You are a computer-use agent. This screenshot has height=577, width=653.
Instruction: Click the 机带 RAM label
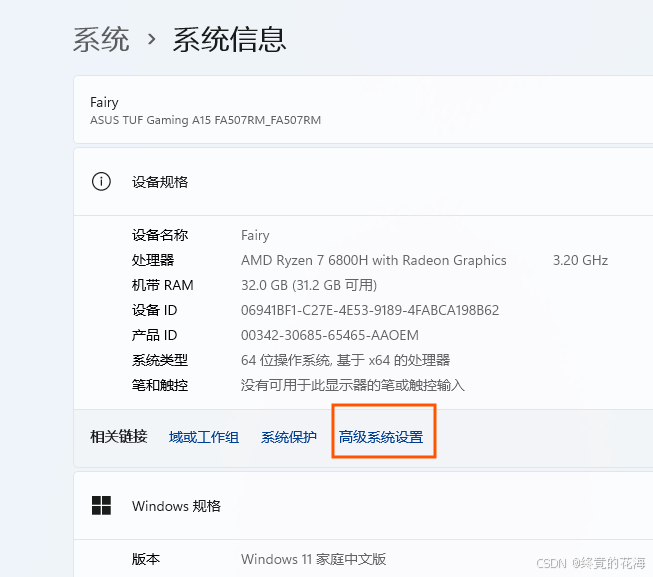point(162,285)
